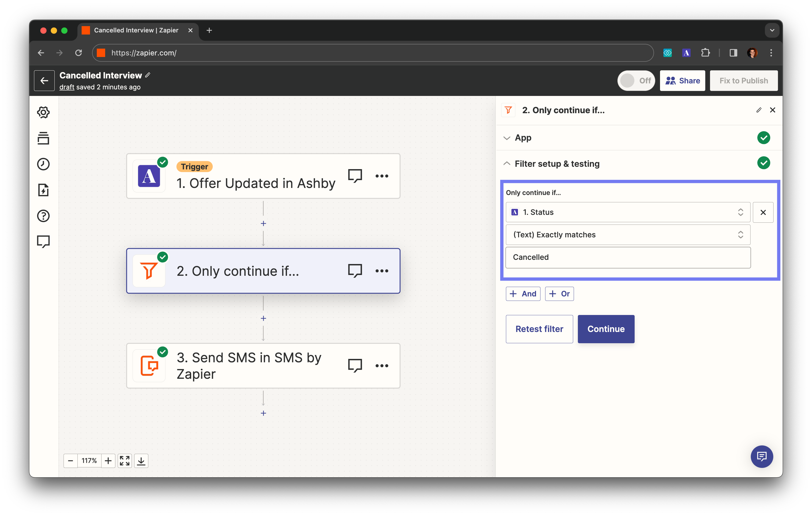This screenshot has height=516, width=812.
Task: Collapse the Filter setup & testing section
Action: [x=506, y=164]
